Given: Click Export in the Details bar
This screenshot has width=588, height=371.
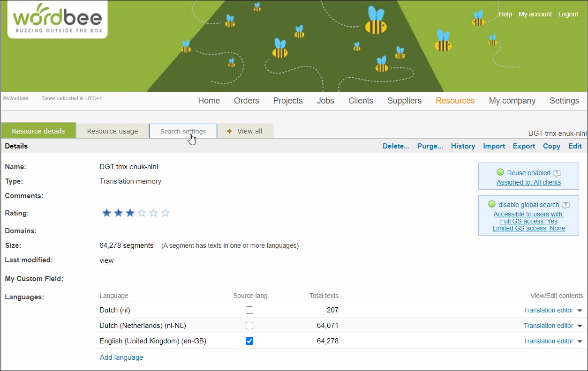Looking at the screenshot, I should [524, 146].
